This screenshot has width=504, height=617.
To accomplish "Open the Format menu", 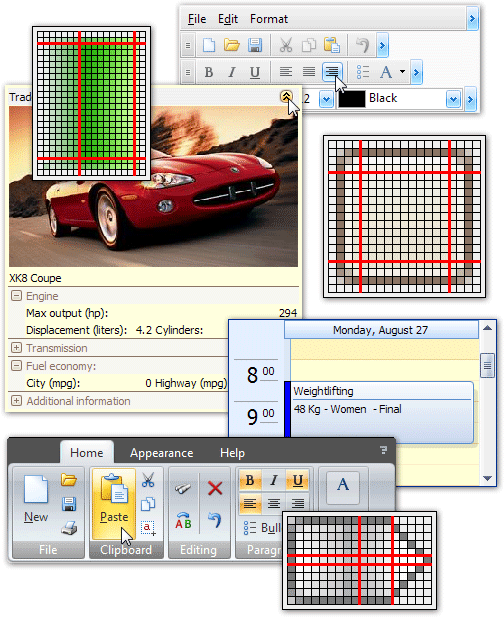I will (269, 19).
